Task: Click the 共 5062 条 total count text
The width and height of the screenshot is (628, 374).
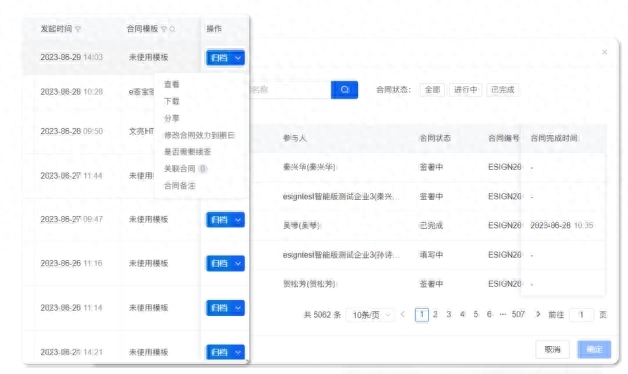Action: [x=322, y=315]
